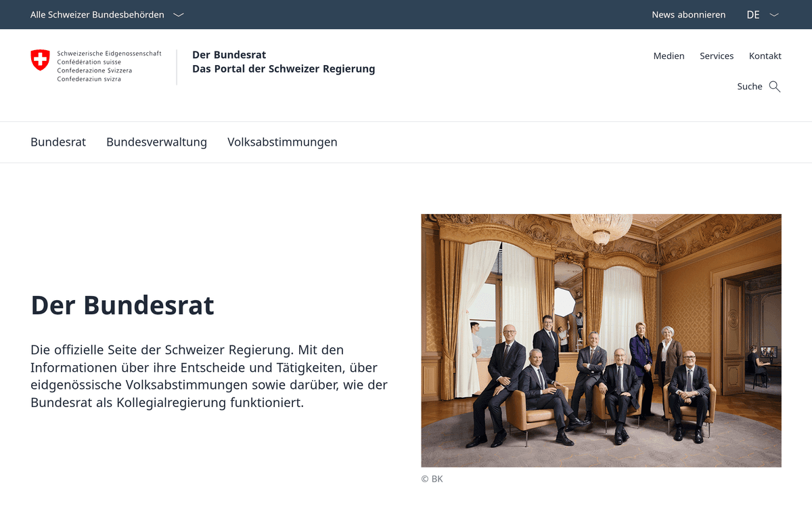Screen dimensions: 812x508
Task: Click the Swiss coat of arms logo
Action: point(41,60)
